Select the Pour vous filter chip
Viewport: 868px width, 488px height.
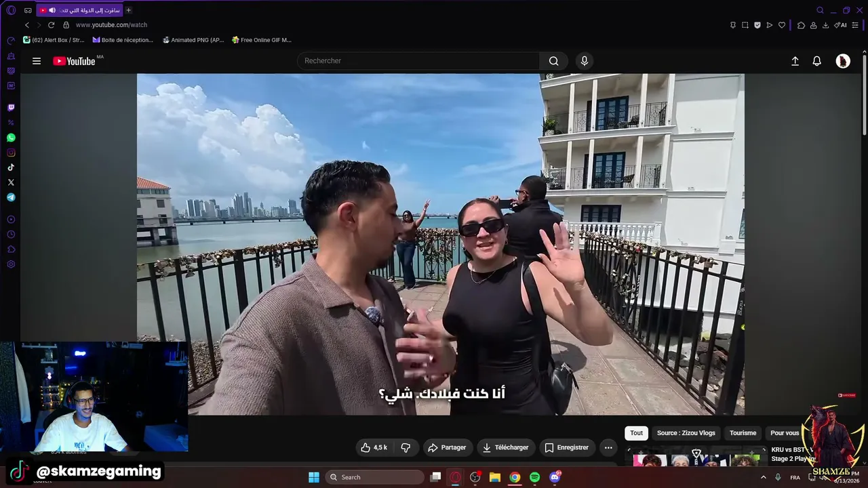(785, 433)
